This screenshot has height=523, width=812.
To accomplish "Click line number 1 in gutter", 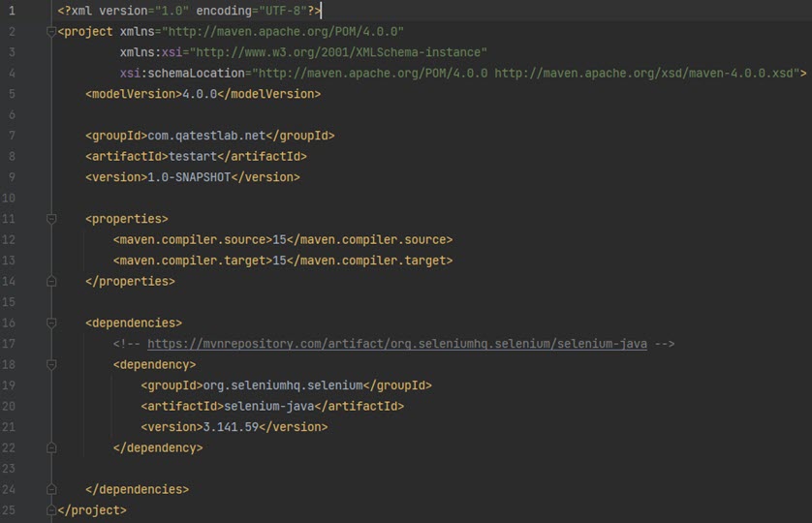I will pyautogui.click(x=12, y=11).
